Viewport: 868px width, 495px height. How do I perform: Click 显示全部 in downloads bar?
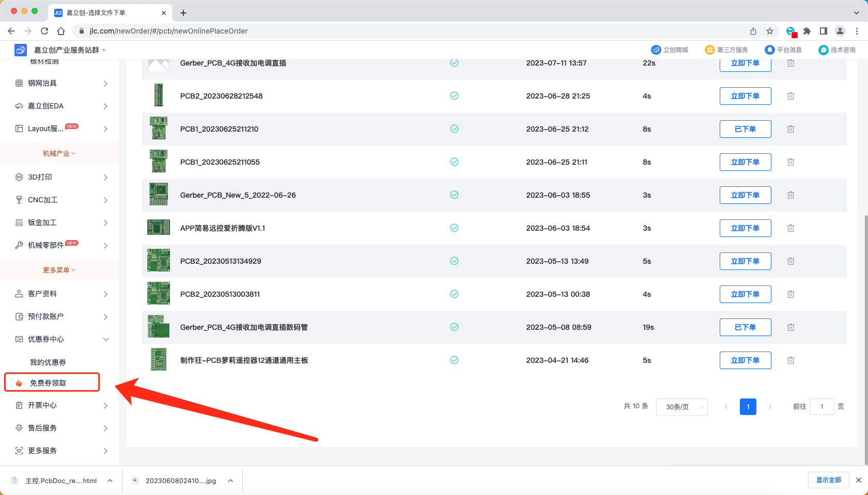pos(828,480)
